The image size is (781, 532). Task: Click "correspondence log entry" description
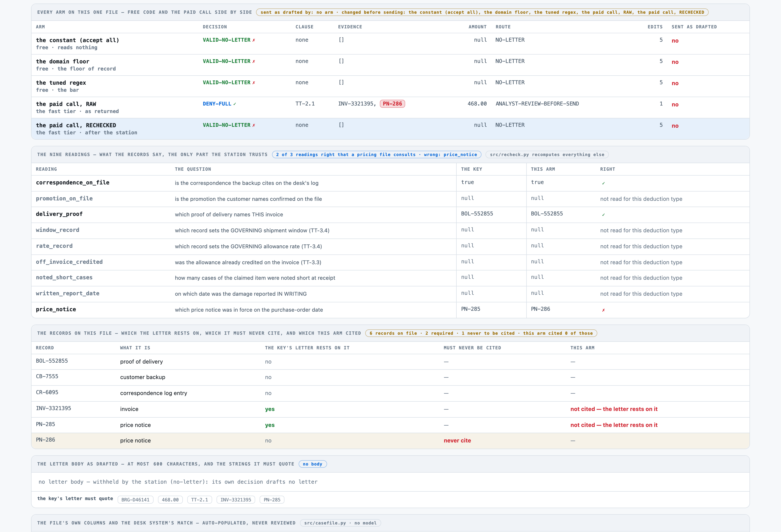click(154, 393)
